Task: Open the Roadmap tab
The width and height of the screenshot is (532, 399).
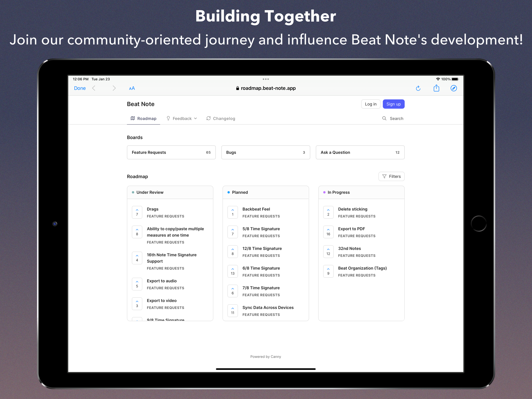Action: click(x=143, y=118)
